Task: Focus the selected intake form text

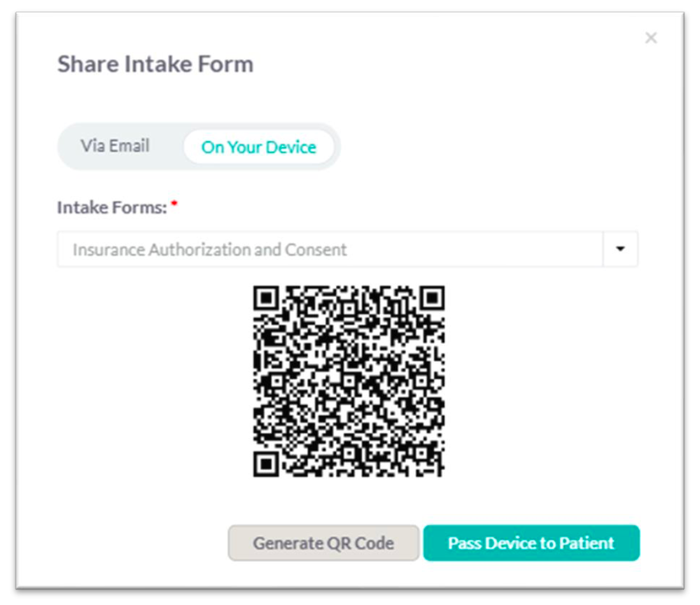Action: pos(210,249)
